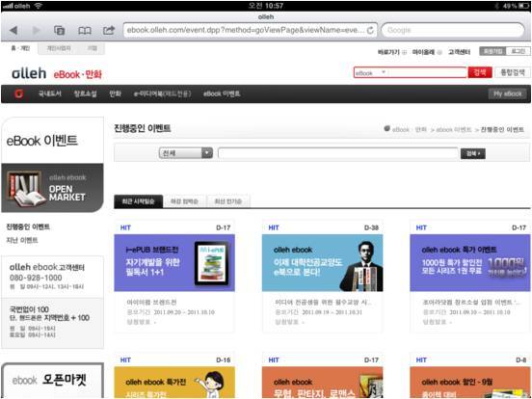Click the 아이이펍 브랜드전 event title
Image resolution: width=532 pixels, height=399 pixels.
click(x=151, y=302)
